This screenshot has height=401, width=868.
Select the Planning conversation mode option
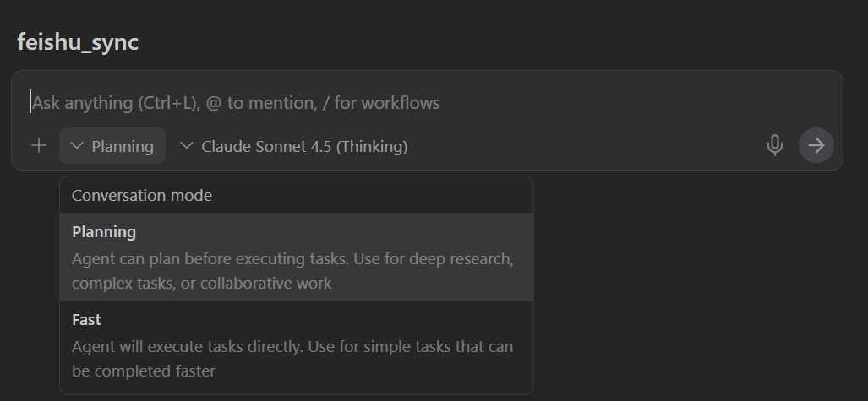296,257
